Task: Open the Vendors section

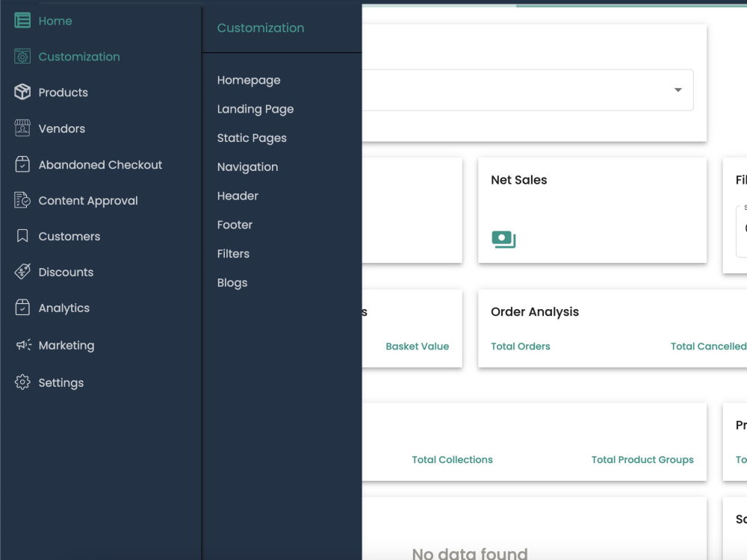Action: 62,128
